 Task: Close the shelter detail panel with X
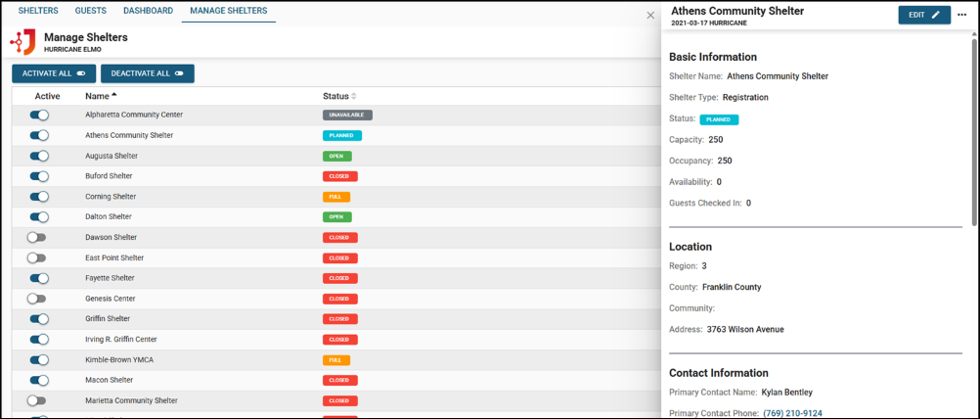650,16
